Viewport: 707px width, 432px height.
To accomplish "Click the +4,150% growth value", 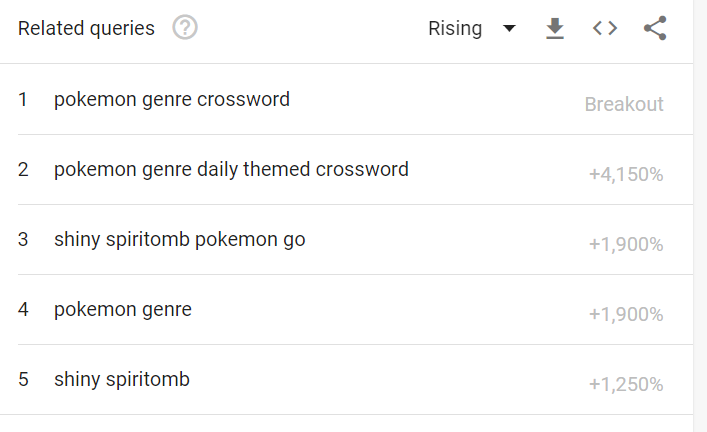I will (626, 174).
